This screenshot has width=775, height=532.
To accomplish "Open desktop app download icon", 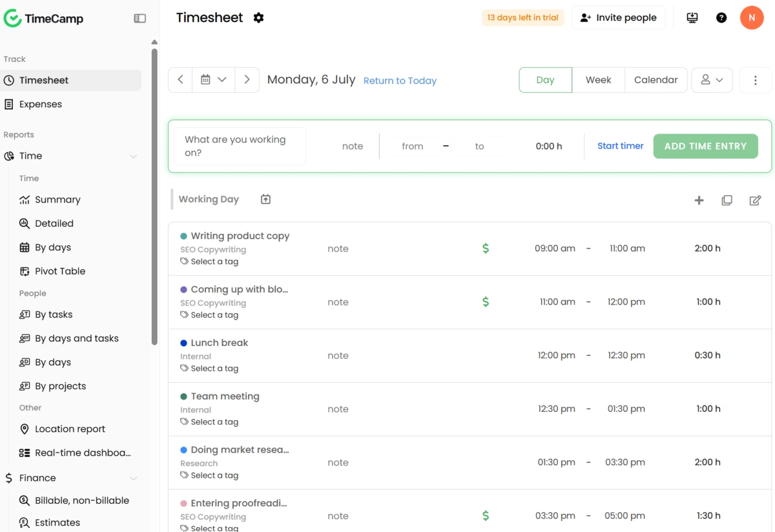I will pos(692,18).
